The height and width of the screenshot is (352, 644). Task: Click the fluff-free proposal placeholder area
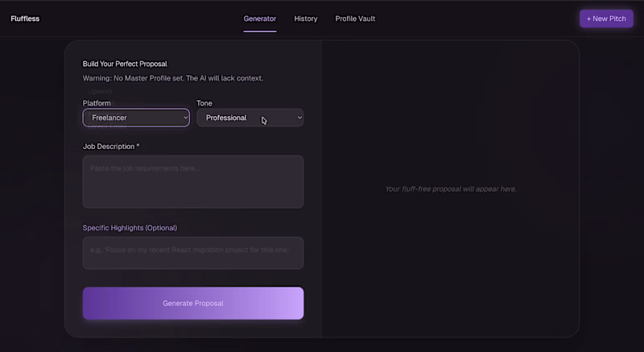[451, 189]
